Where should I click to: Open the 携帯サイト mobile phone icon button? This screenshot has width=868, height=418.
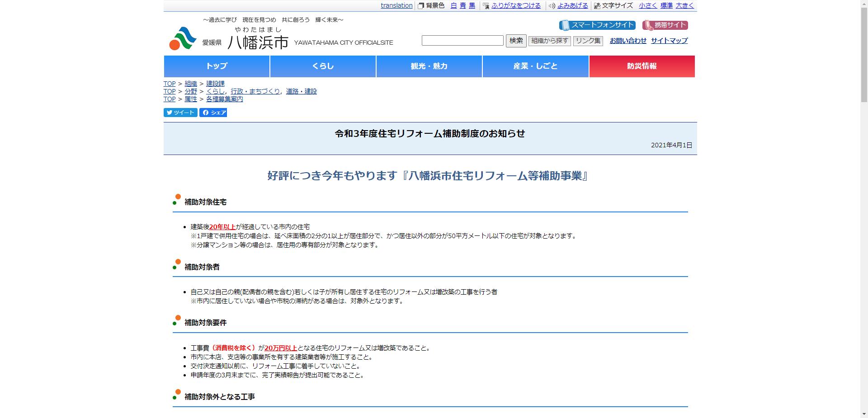tap(648, 25)
